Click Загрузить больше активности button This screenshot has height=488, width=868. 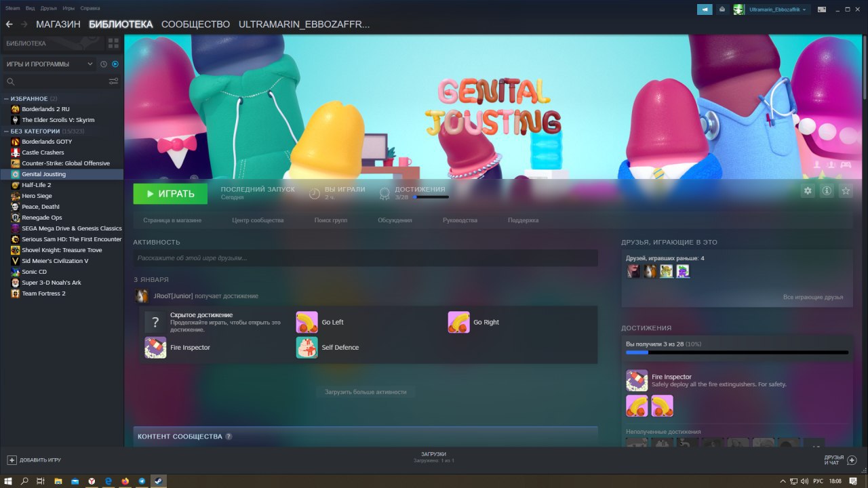click(366, 392)
